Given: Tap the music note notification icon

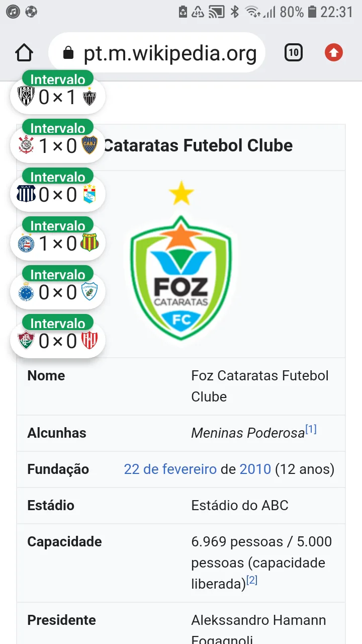Looking at the screenshot, I should (x=13, y=11).
